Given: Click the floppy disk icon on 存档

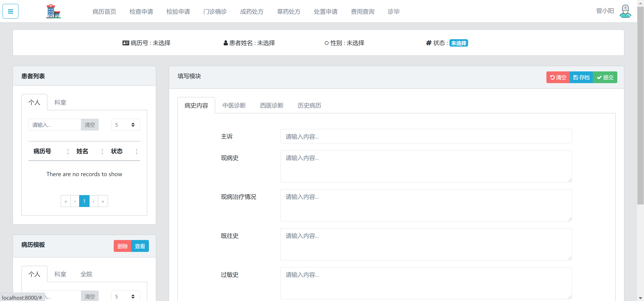Looking at the screenshot, I should click(x=575, y=77).
